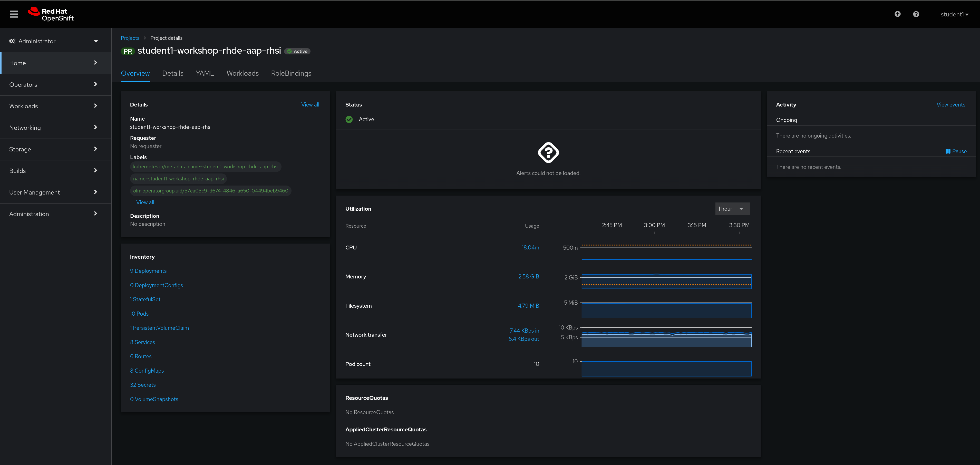
Task: Open 6 Routes inventory link
Action: [141, 356]
